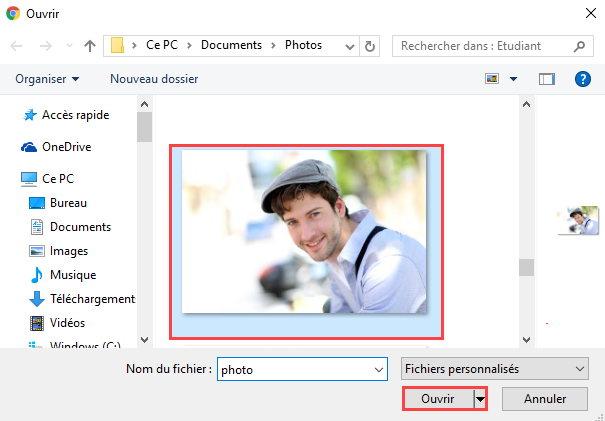
Task: Open the Images folder
Action: (x=69, y=251)
